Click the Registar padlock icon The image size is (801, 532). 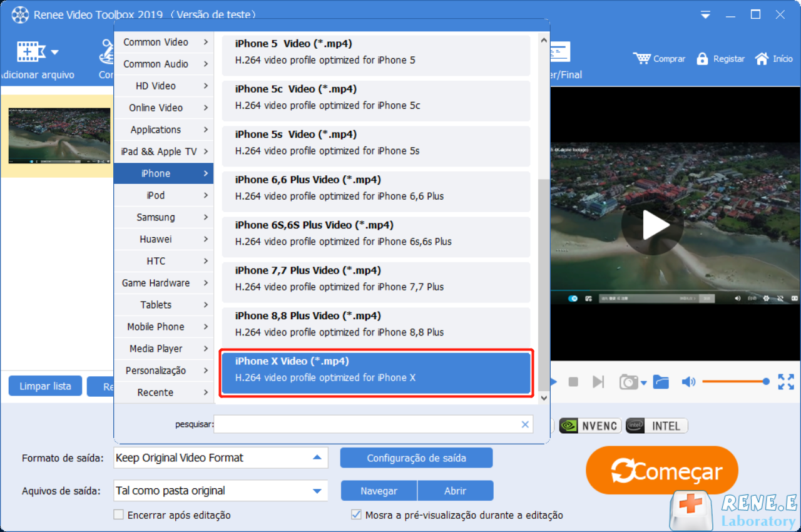pyautogui.click(x=702, y=59)
